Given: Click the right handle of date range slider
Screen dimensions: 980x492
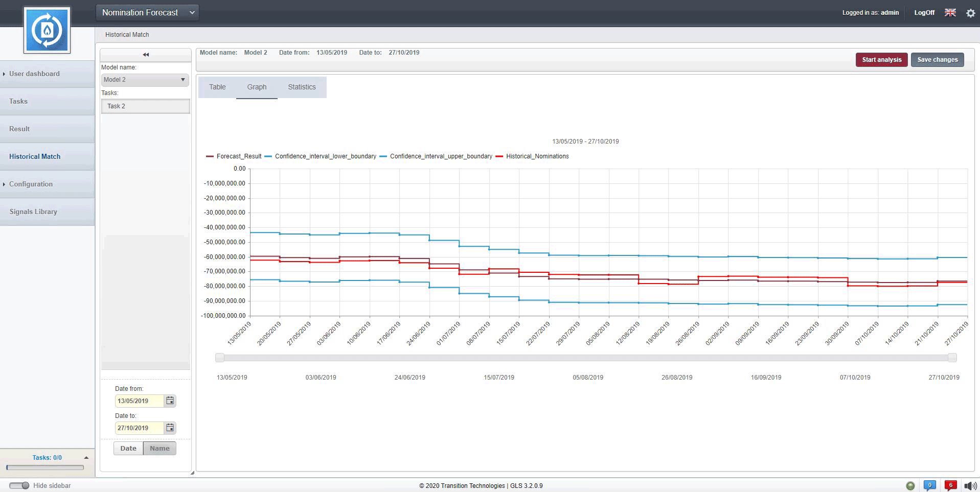Looking at the screenshot, I should pyautogui.click(x=952, y=358).
